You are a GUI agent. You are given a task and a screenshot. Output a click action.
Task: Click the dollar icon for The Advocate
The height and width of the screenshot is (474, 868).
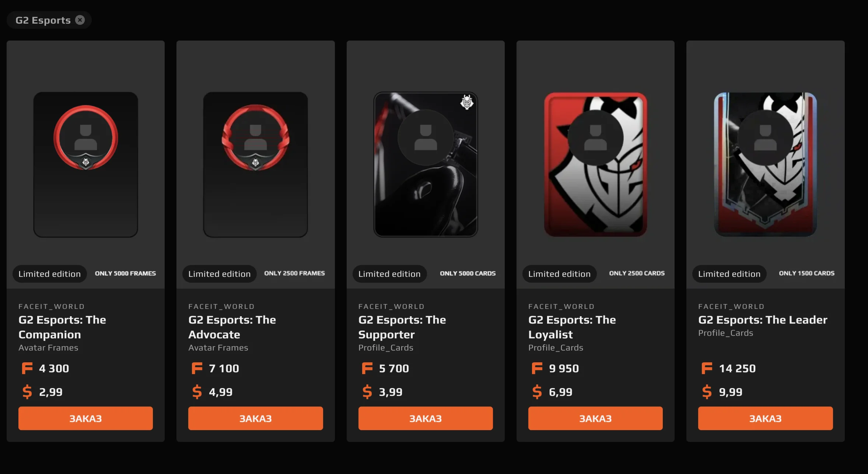197,392
